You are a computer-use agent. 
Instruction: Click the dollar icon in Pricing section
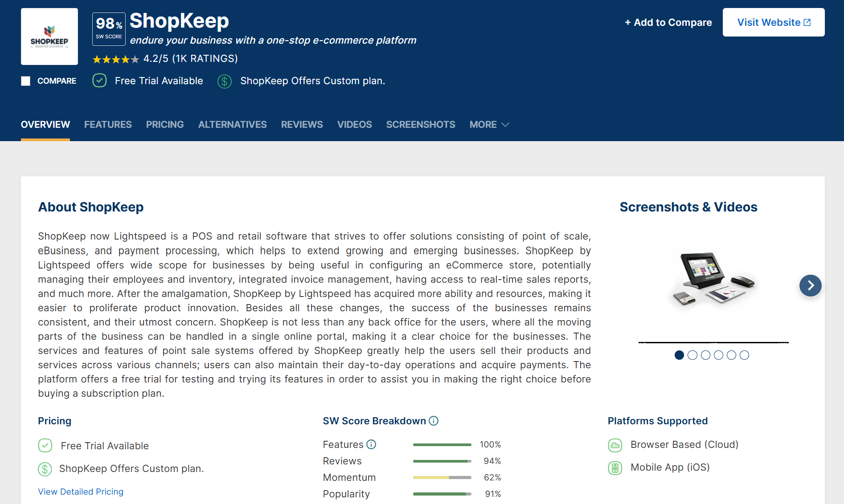pyautogui.click(x=45, y=469)
